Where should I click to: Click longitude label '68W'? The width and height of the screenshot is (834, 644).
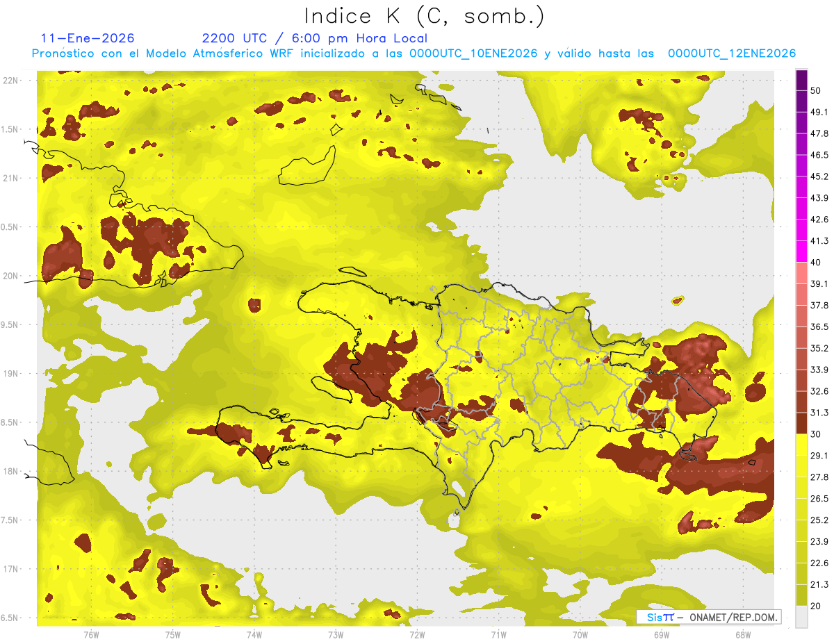tap(743, 634)
